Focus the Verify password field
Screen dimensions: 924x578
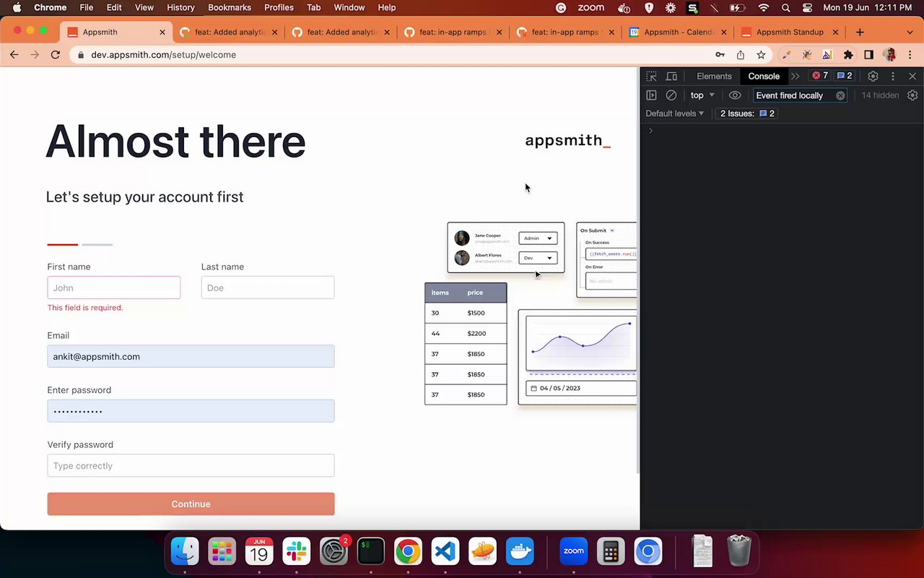click(x=191, y=465)
